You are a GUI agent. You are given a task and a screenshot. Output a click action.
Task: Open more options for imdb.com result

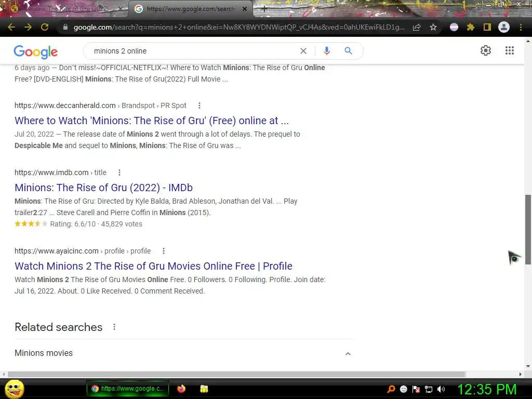click(x=119, y=172)
